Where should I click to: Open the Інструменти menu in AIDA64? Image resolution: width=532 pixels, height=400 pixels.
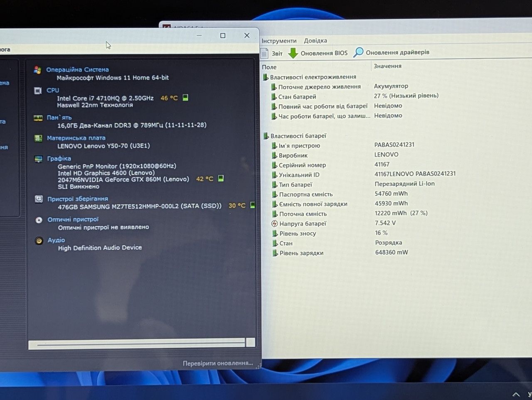[x=279, y=41]
